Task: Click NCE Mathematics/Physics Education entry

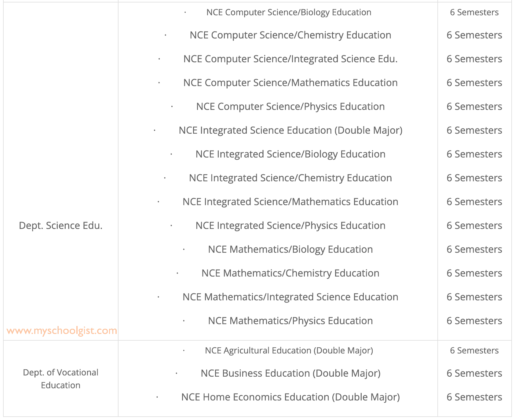Action: [290, 321]
